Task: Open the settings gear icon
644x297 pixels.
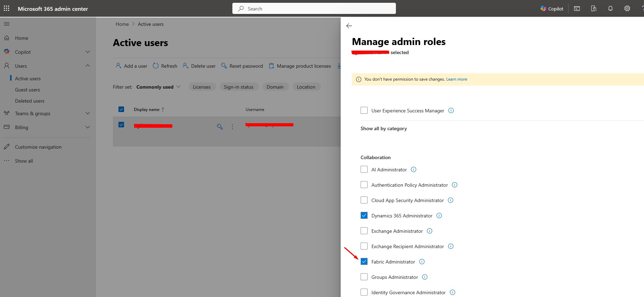Action: 627,9
